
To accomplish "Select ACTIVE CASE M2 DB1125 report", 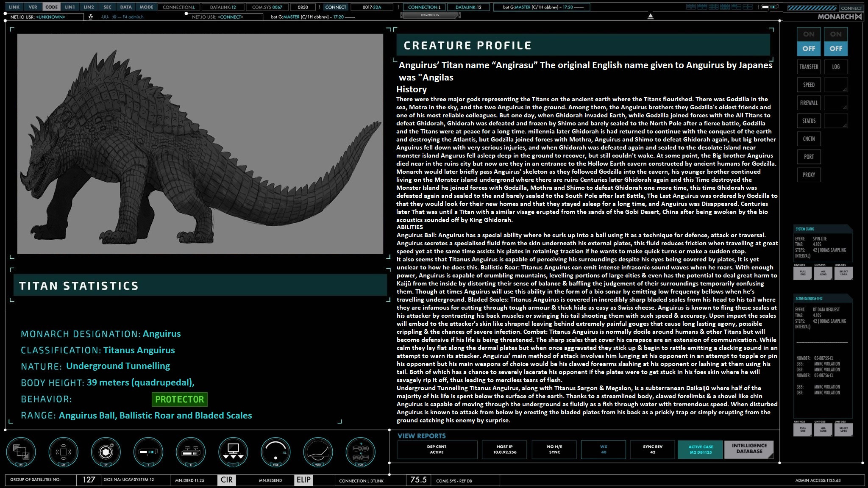I will click(x=701, y=449).
